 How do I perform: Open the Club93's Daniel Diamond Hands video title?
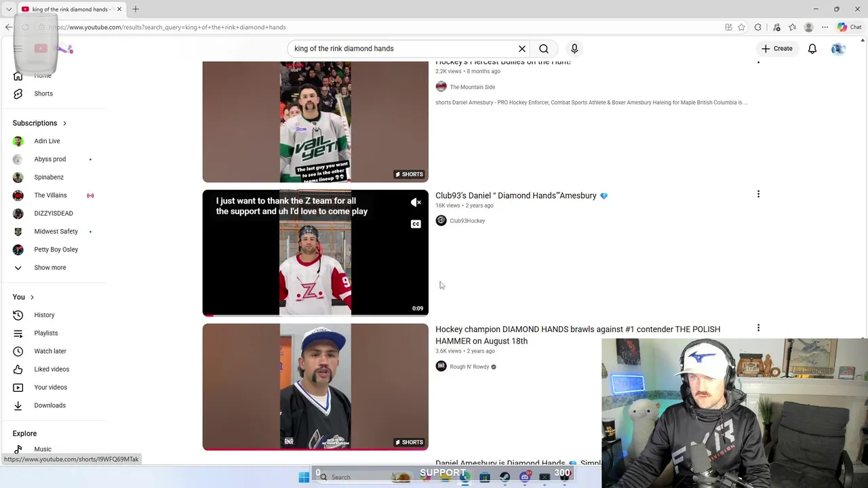click(x=521, y=196)
